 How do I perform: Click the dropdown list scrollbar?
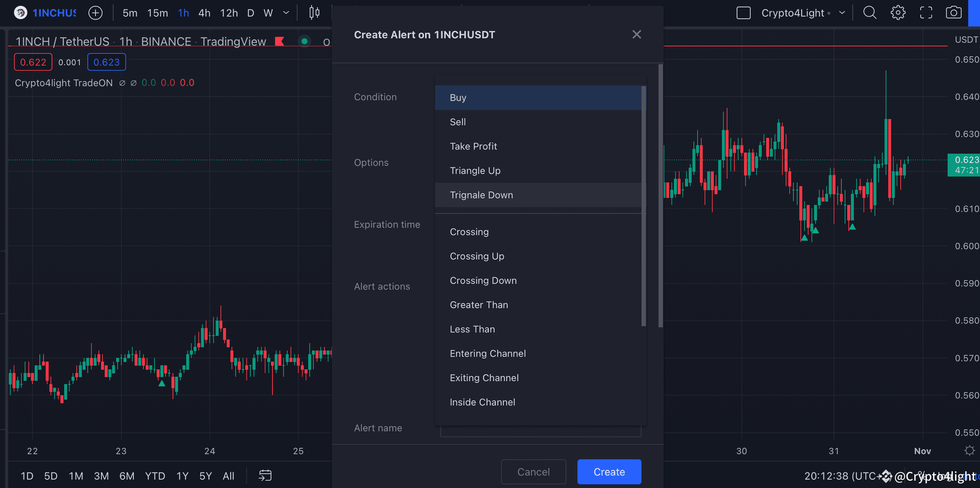point(643,206)
